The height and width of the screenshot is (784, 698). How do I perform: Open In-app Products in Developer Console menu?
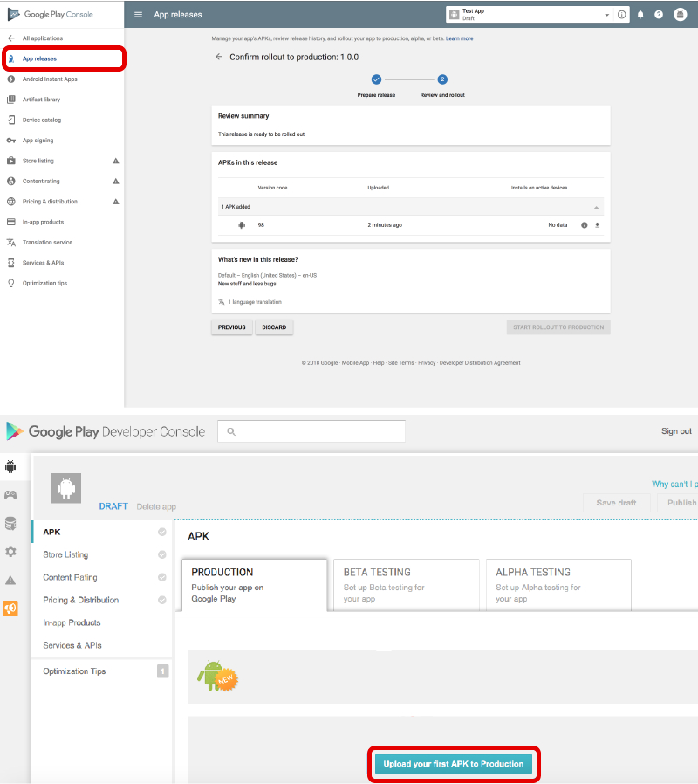tap(72, 622)
